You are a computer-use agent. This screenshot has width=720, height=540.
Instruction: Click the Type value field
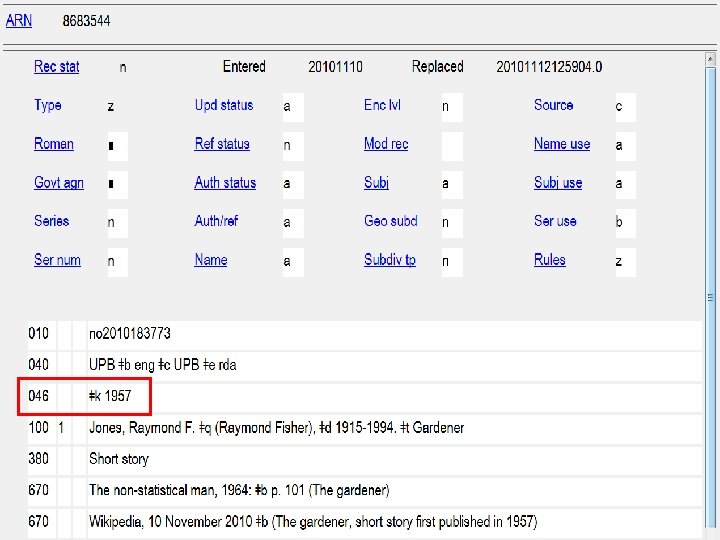pos(118,106)
